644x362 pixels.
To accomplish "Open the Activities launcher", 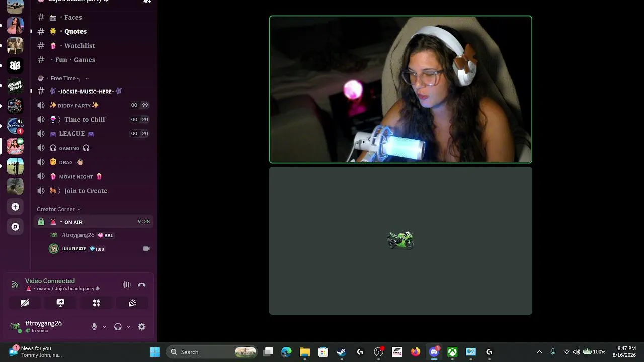I will (x=97, y=303).
